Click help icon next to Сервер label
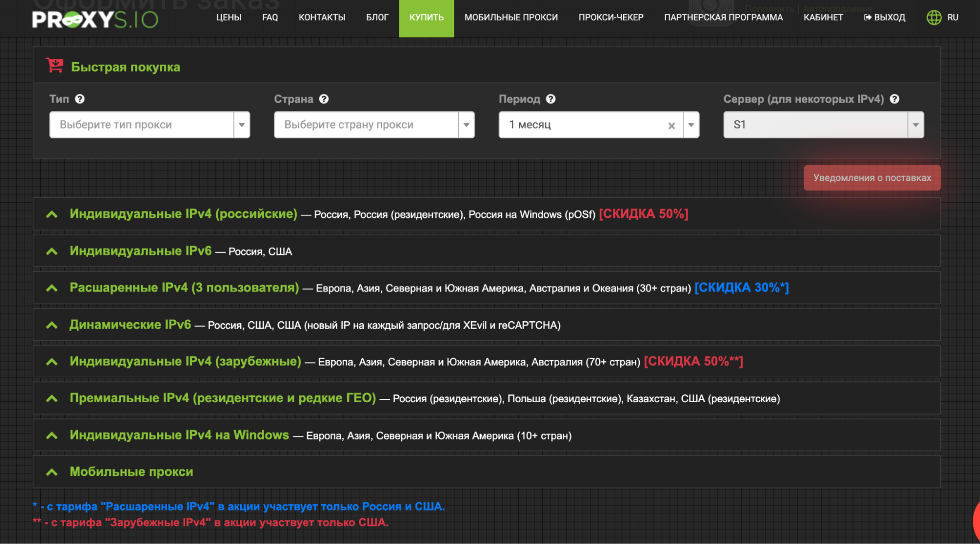 [894, 99]
